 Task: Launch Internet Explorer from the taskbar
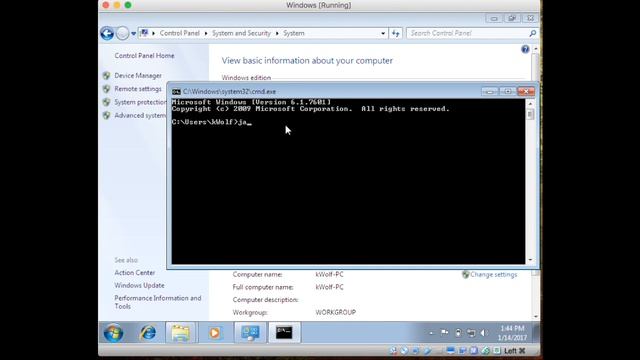(x=148, y=333)
